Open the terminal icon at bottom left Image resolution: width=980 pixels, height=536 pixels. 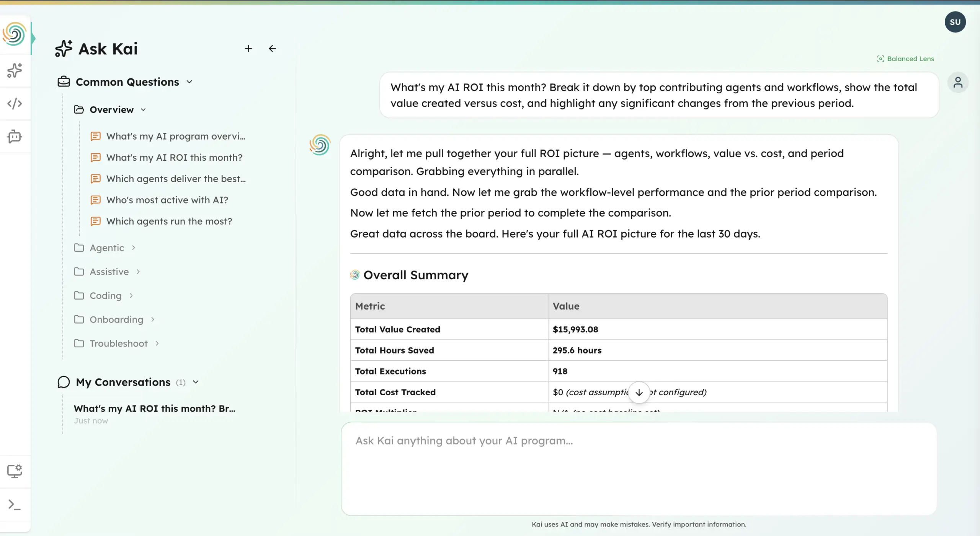[15, 505]
